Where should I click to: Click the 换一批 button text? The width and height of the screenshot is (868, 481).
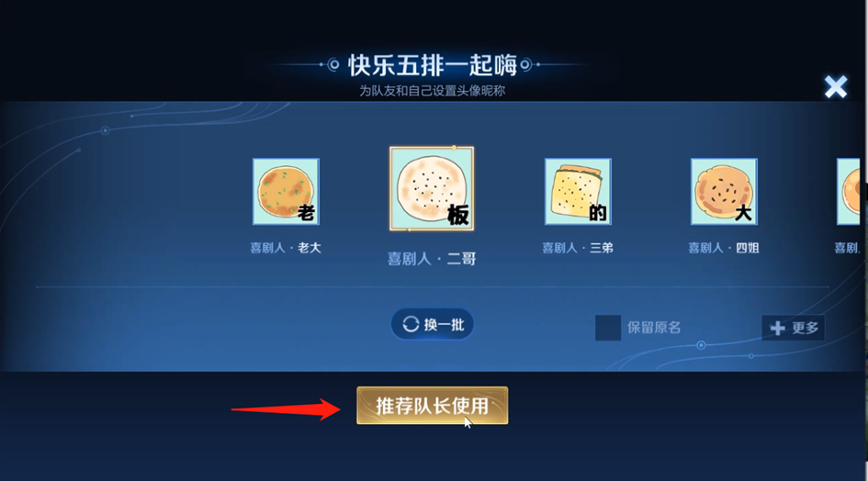444,324
